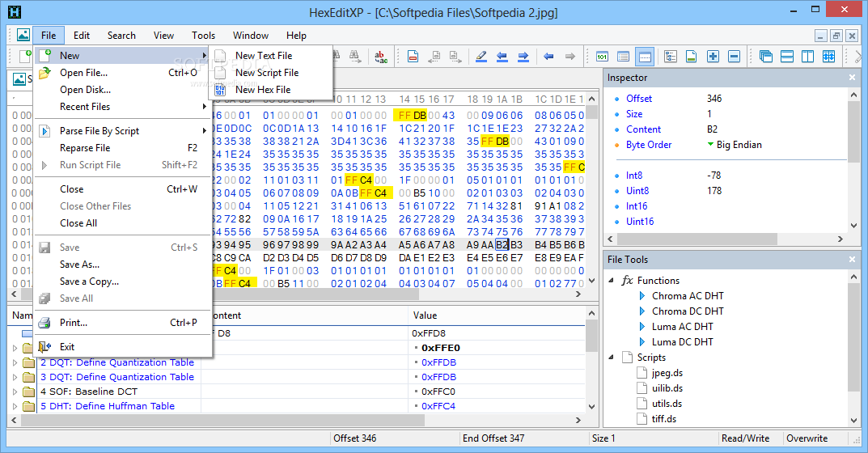Click Overwrite mode in status bar
Screen dimensions: 868x453
807,438
